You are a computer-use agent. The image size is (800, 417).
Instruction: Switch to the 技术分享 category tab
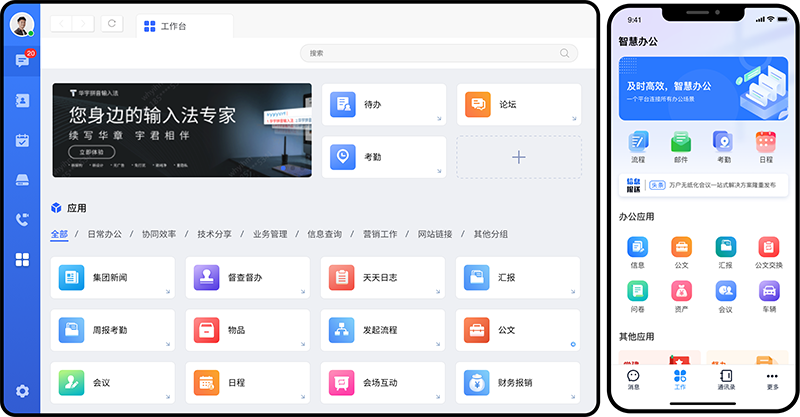(x=214, y=234)
